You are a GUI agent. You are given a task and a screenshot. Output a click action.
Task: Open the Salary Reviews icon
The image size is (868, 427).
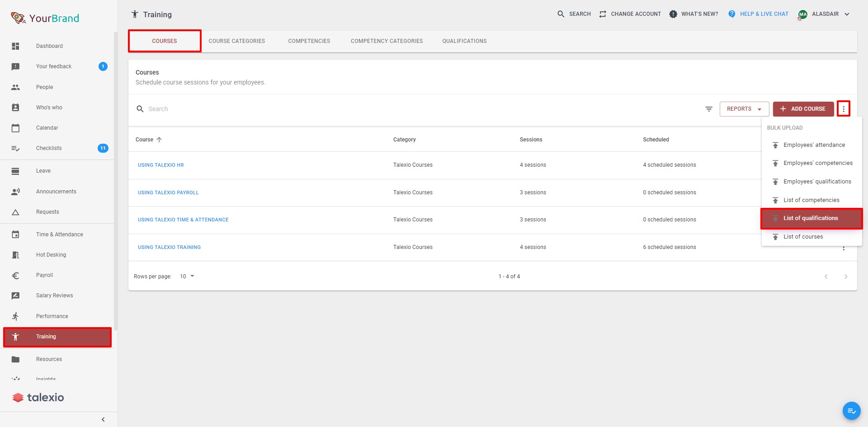[x=15, y=296]
